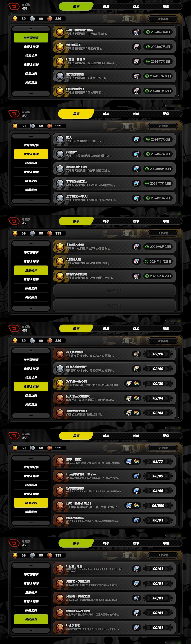
Task: Click the checkmark badge dated 2024年7月13日
Action: [x=158, y=91]
